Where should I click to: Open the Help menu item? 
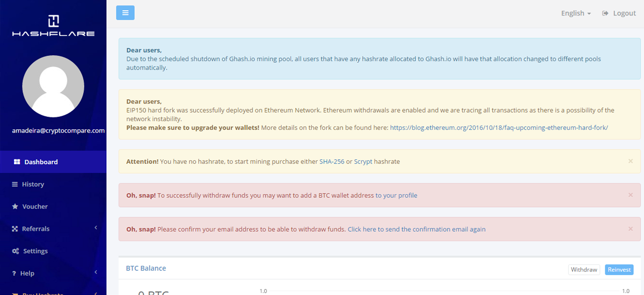click(53, 274)
